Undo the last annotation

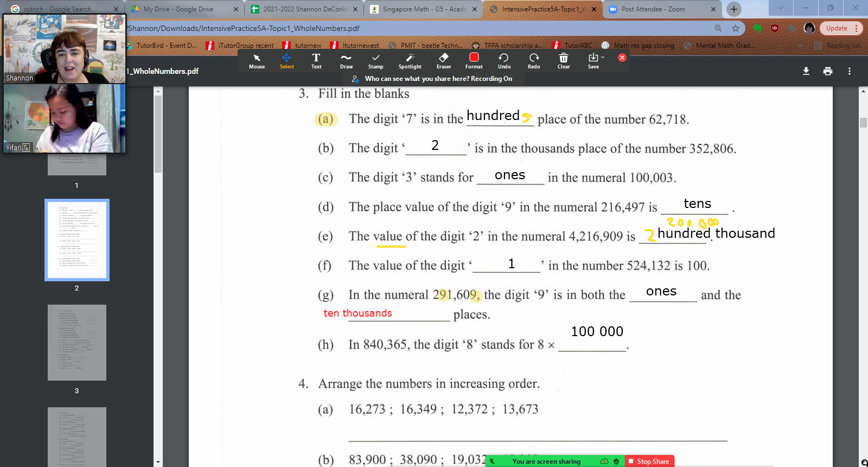coord(504,61)
